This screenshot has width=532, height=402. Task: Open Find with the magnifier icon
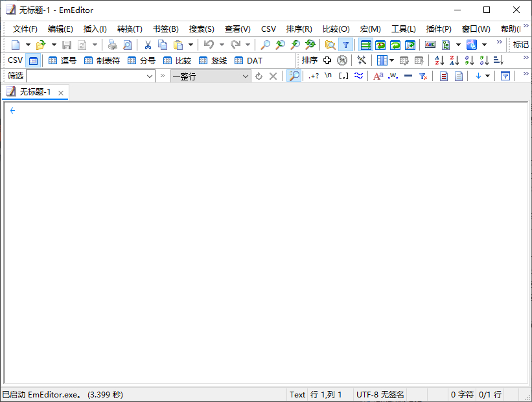265,45
